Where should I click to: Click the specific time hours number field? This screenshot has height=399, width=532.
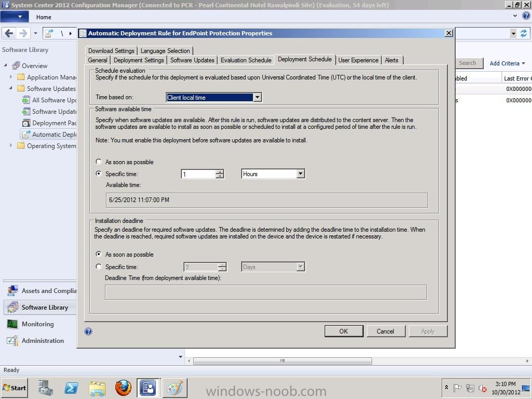[x=198, y=174]
